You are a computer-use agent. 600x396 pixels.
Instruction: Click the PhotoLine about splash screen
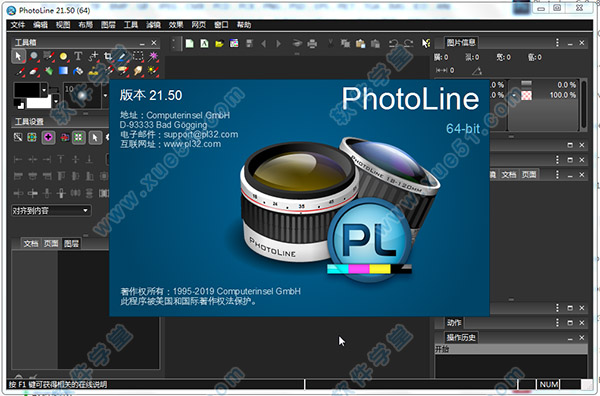point(299,198)
